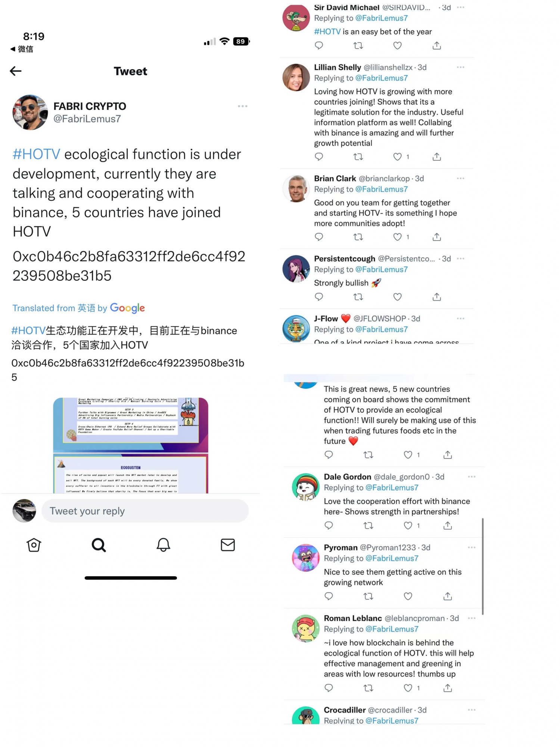Click the scrollbar beside the replies list

click(483, 566)
